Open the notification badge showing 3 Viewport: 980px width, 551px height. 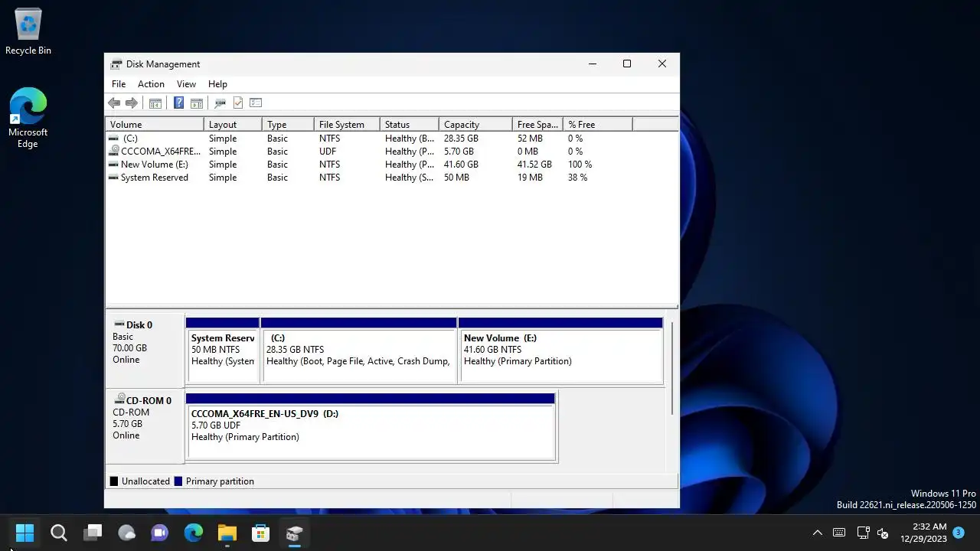point(958,532)
